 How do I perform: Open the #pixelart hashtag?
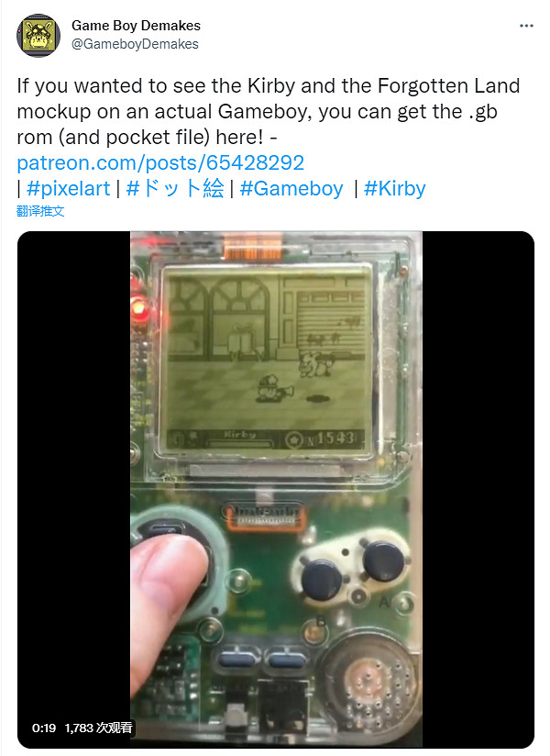point(69,188)
